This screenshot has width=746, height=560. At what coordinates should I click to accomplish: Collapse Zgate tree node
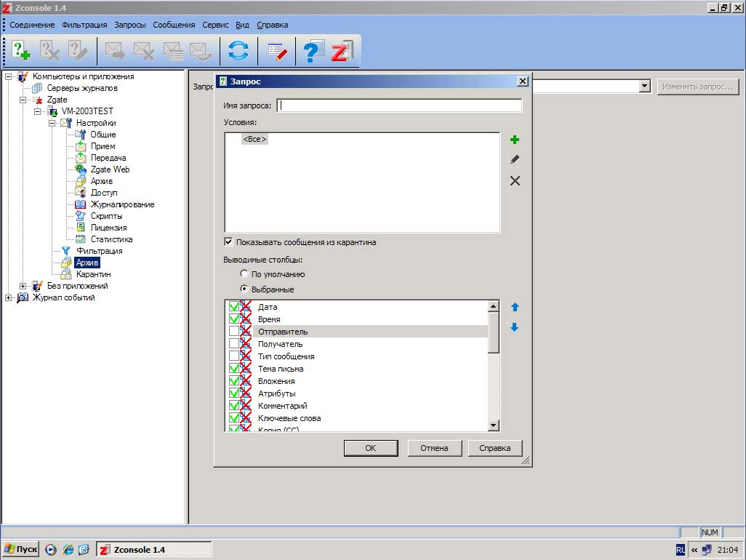23,100
